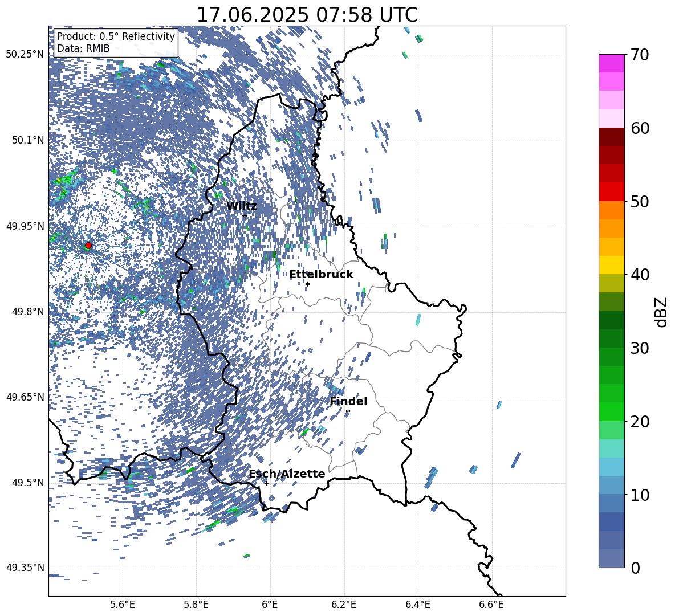Image resolution: width=675 pixels, height=616 pixels.
Task: Click the Wiltz city label
Action: tap(242, 206)
